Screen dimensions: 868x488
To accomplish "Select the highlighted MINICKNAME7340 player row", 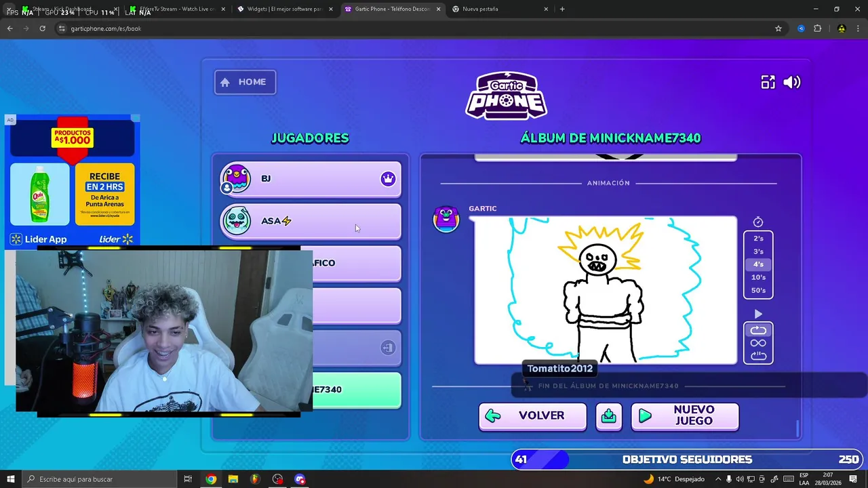I will coord(357,390).
